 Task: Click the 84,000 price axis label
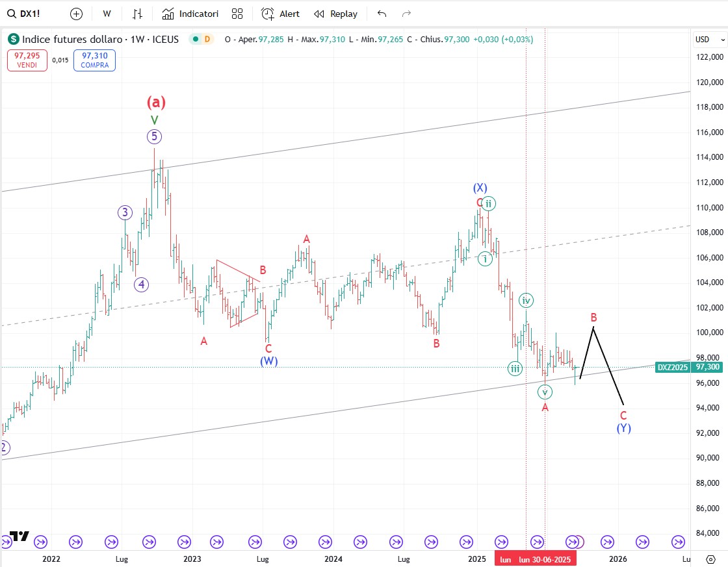709,533
